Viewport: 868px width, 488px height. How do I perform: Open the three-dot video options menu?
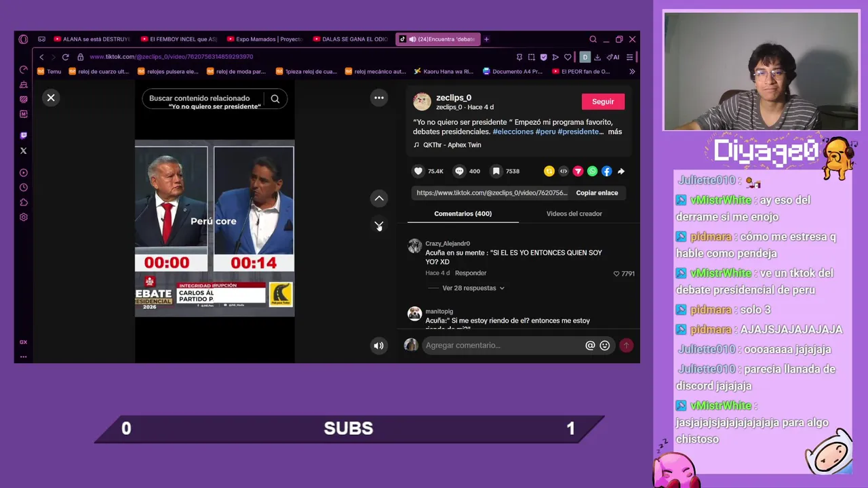[379, 98]
